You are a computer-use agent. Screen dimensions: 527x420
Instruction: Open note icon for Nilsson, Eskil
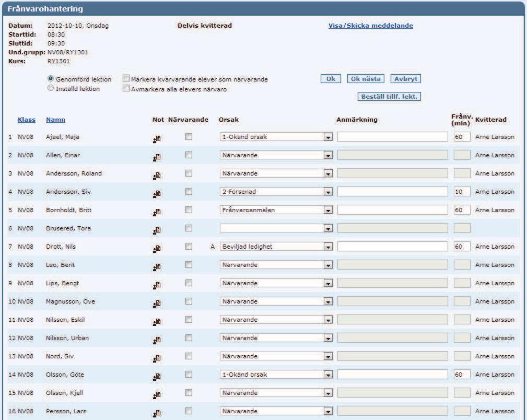point(157,322)
